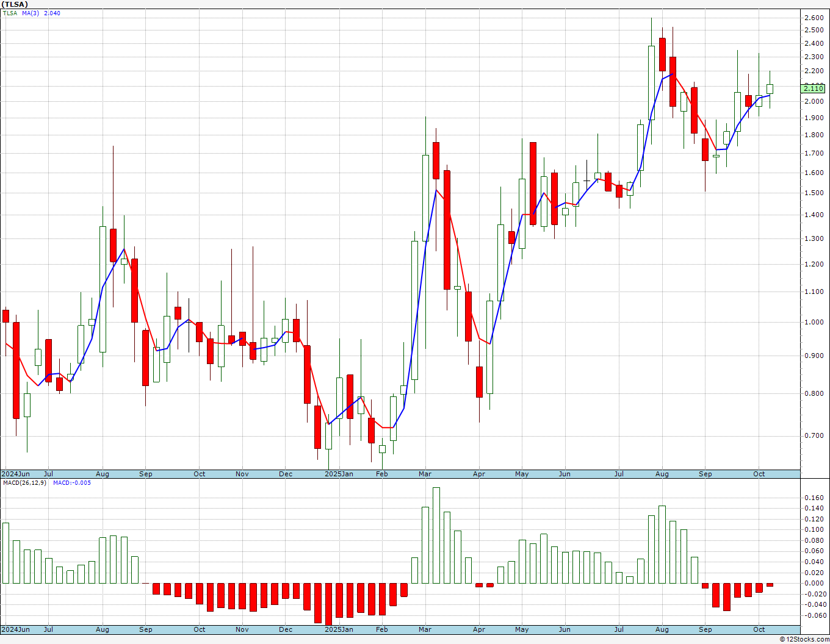Click the Apr label on the MACD panel axis
The width and height of the screenshot is (830, 644).
click(x=479, y=629)
